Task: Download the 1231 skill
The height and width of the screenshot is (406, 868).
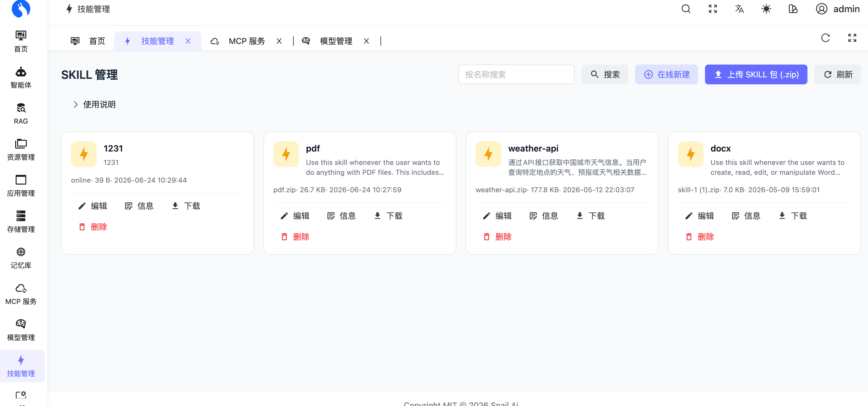Action: pyautogui.click(x=186, y=206)
